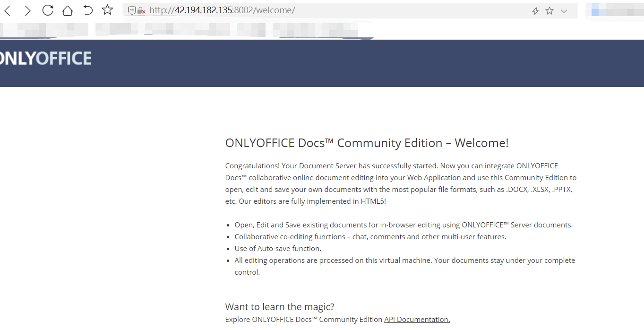Reload the page with the refresh icon
The width and height of the screenshot is (644, 330).
pyautogui.click(x=48, y=10)
